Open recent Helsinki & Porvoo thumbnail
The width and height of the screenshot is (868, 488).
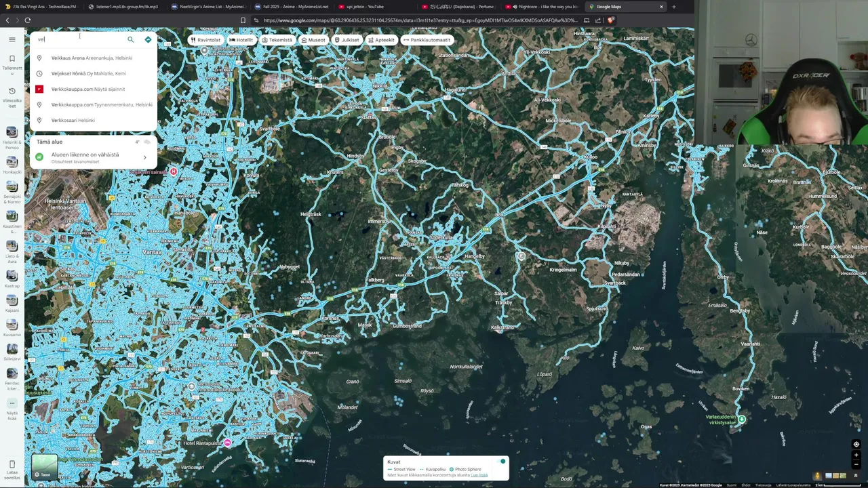[x=12, y=132]
